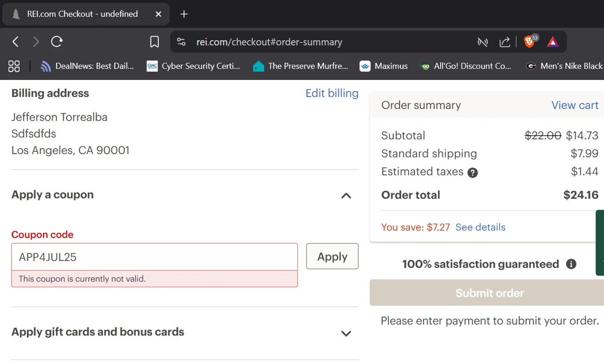Open Brave Shields lion icon
604x364 pixels.
pos(530,41)
